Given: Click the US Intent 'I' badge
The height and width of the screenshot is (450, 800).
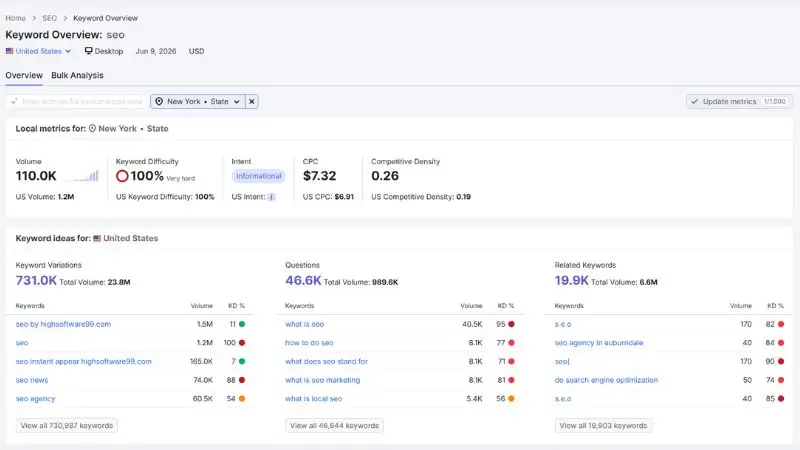Looking at the screenshot, I should 271,197.
